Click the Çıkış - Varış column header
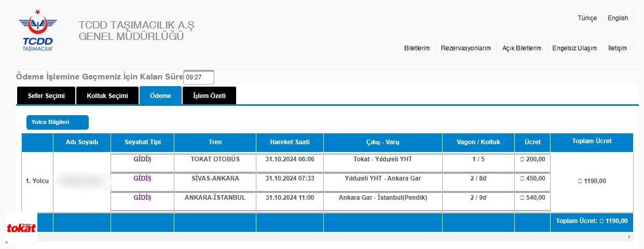The width and height of the screenshot is (644, 249). (383, 142)
